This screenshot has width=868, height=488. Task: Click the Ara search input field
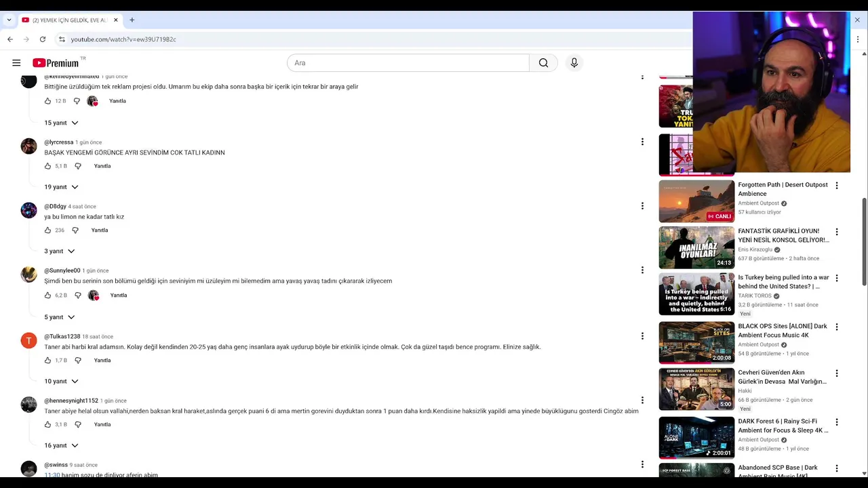click(x=408, y=63)
